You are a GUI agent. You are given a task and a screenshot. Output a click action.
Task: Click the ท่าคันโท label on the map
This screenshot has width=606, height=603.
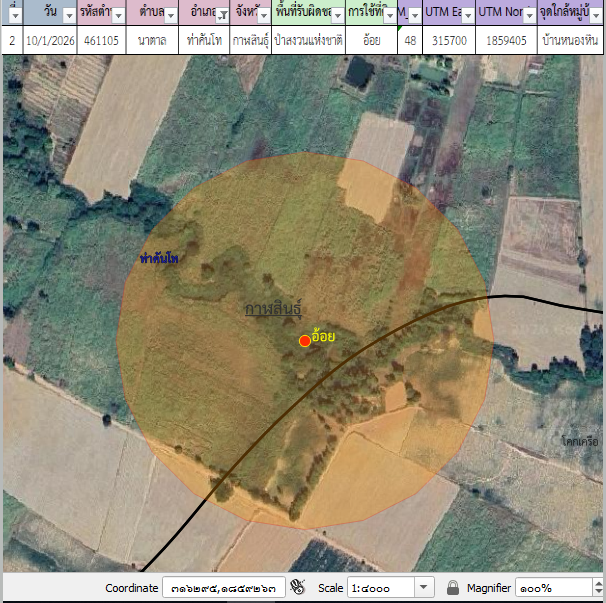point(159,258)
